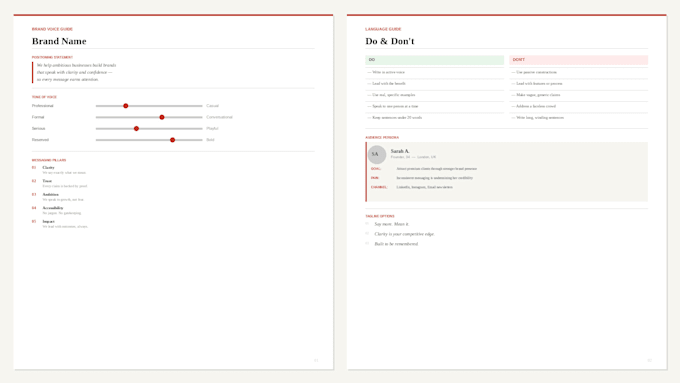Select the 'Say more. Mean it.' tagline
Image resolution: width=680 pixels, height=383 pixels.
tap(392, 224)
